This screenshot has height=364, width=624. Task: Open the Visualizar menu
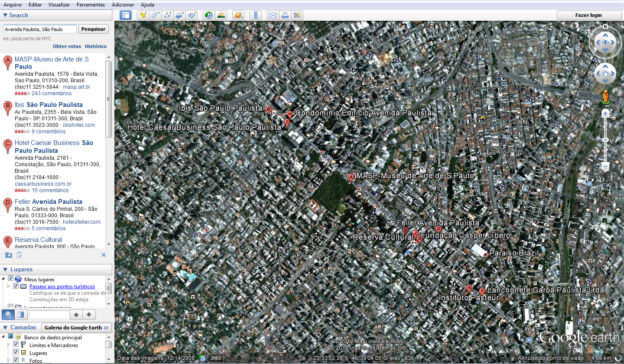click(x=59, y=5)
